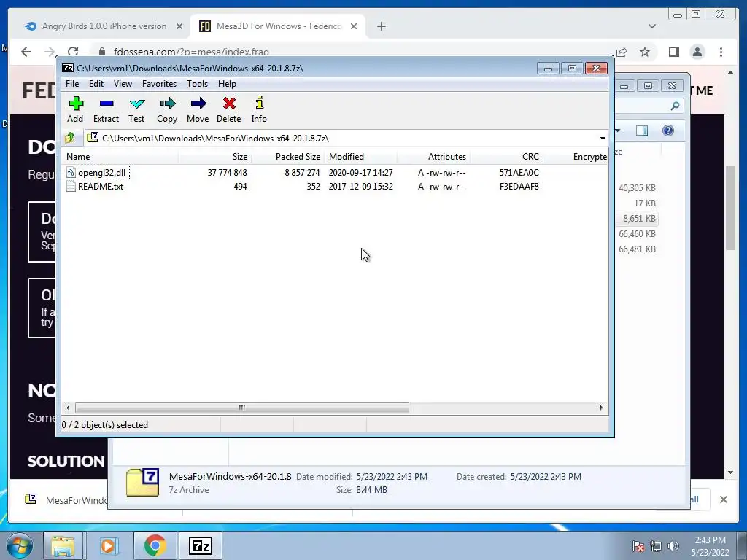Close the Chrome downloads bar

(723, 499)
